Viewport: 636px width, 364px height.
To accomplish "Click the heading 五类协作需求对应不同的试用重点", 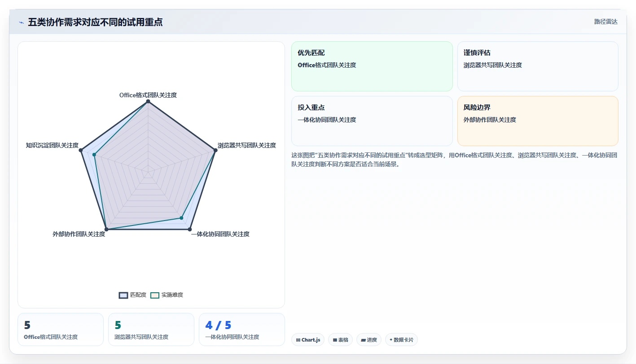I will coord(95,22).
